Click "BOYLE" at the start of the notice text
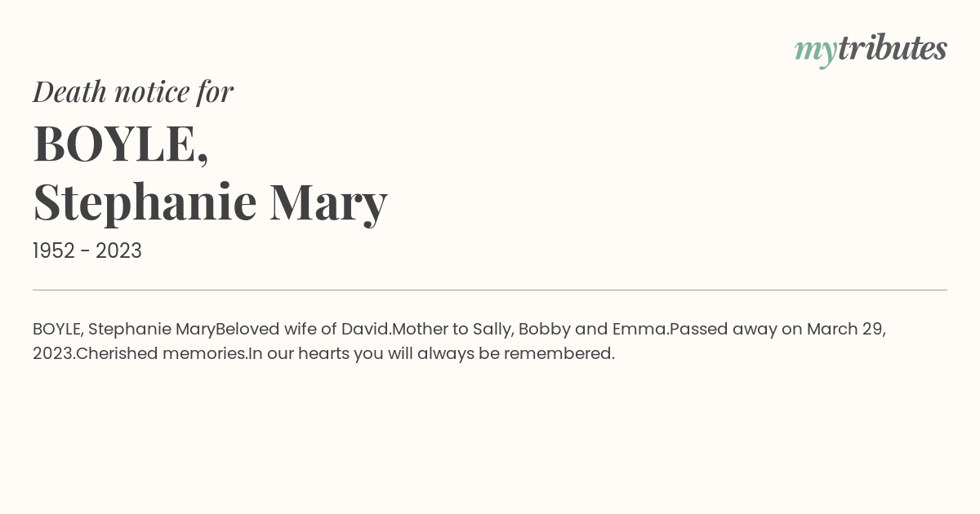This screenshot has height=514, width=980. (x=56, y=330)
